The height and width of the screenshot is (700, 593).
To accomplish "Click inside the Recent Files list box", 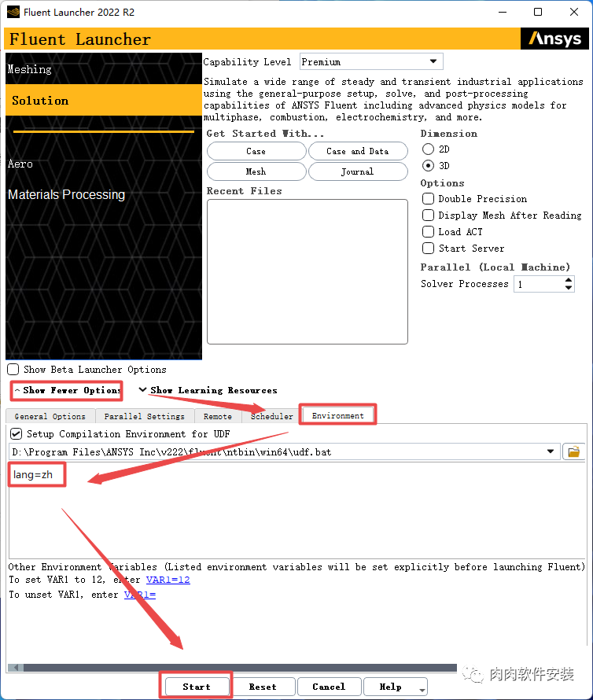I will (x=308, y=271).
